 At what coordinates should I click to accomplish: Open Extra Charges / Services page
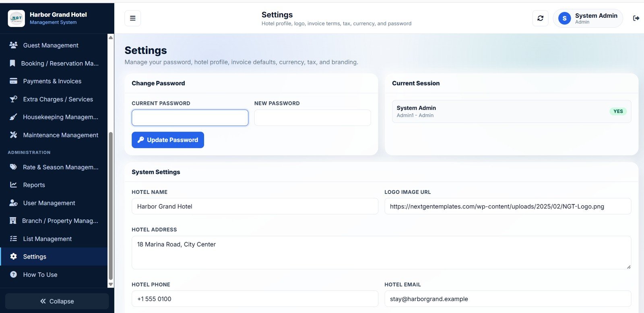54,99
